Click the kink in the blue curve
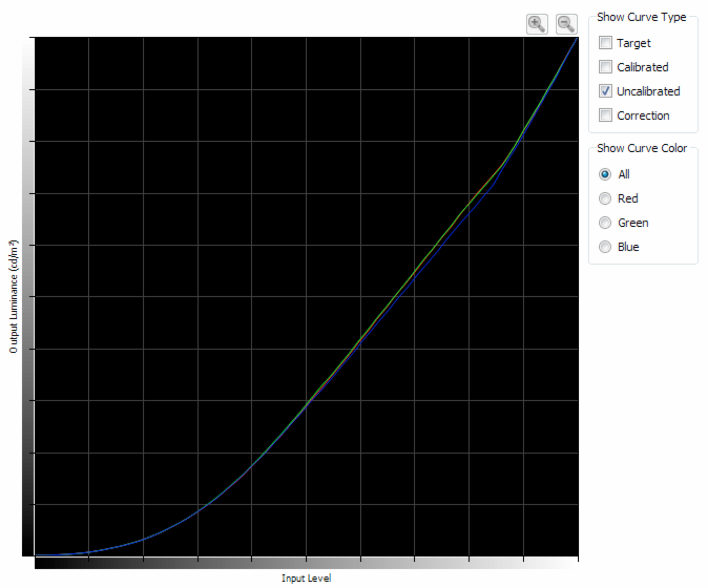The image size is (708, 588). click(x=495, y=182)
